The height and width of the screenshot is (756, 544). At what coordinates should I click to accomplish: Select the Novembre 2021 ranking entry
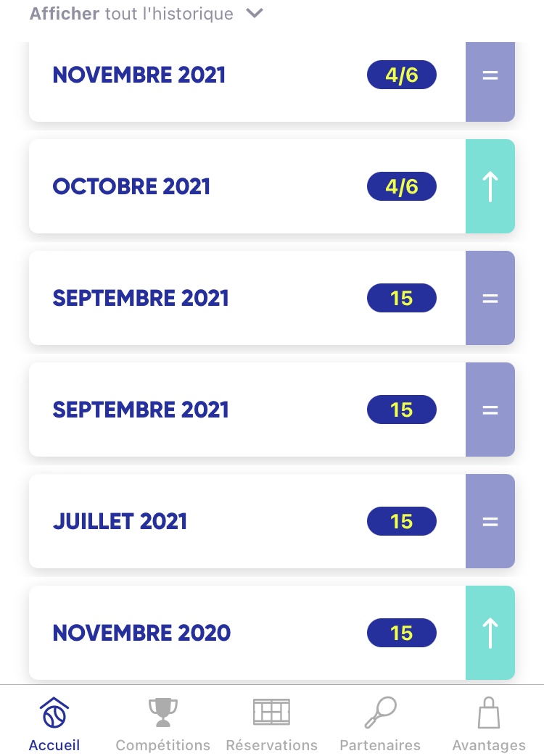[139, 75]
